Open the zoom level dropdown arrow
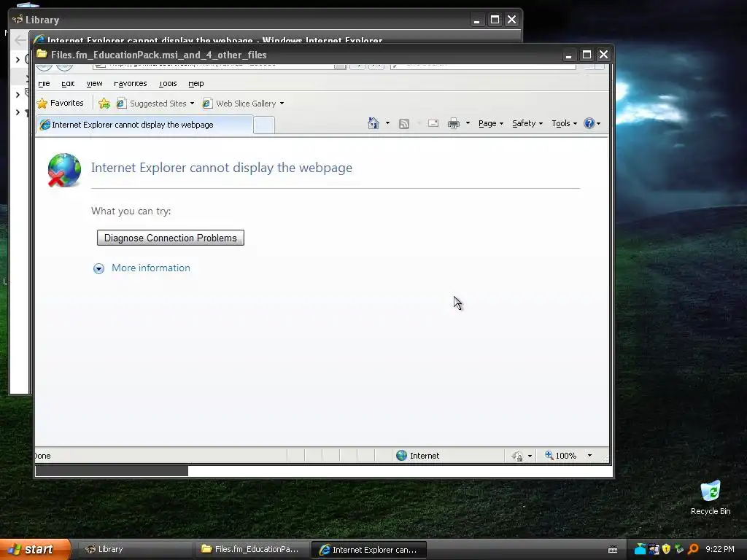The width and height of the screenshot is (747, 560). pos(589,456)
